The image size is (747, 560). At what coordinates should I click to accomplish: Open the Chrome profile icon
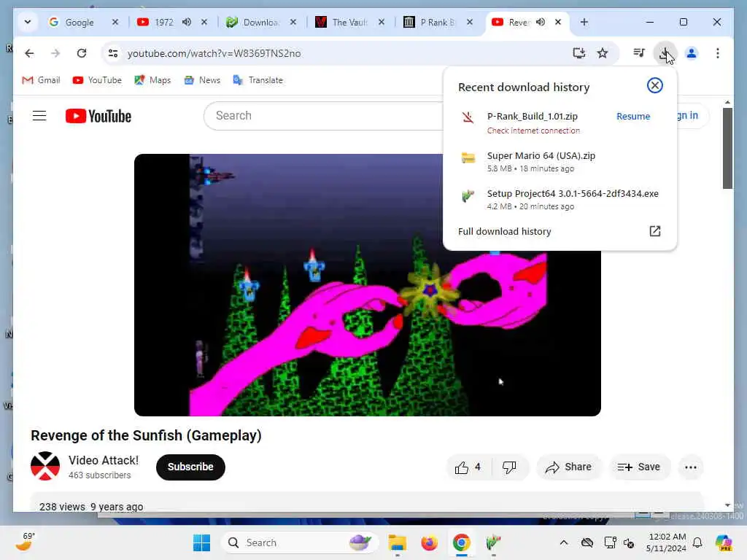[x=692, y=52]
